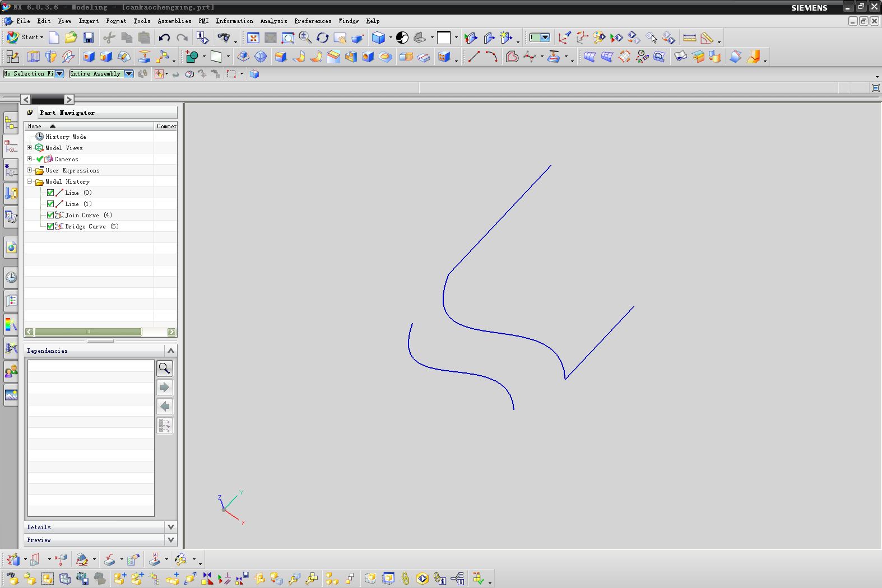Image resolution: width=882 pixels, height=588 pixels.
Task: Click the Part Navigator scroll right arrow
Action: [x=171, y=332]
